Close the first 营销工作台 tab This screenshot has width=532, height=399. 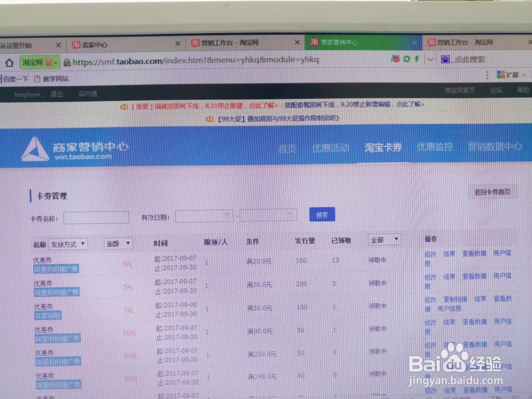(297, 42)
